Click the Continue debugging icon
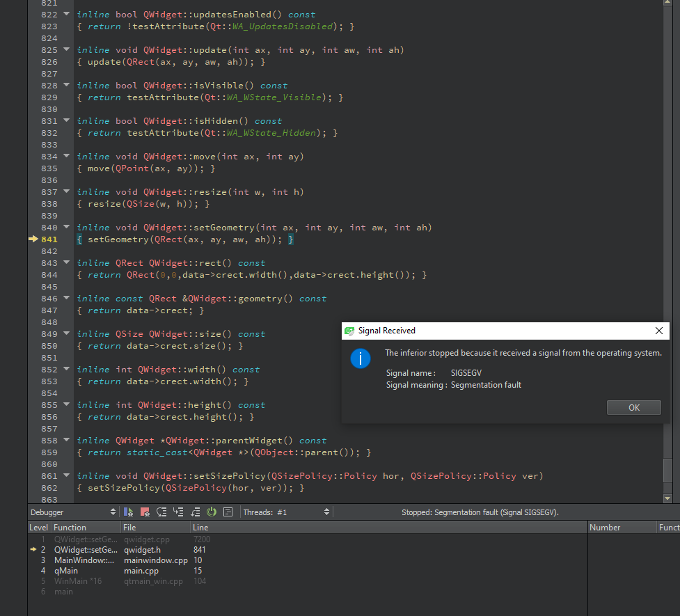Image resolution: width=680 pixels, height=616 pixels. point(128,512)
